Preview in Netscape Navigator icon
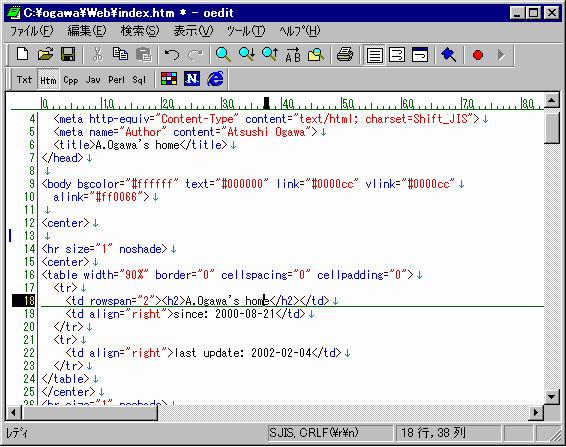 (192, 79)
